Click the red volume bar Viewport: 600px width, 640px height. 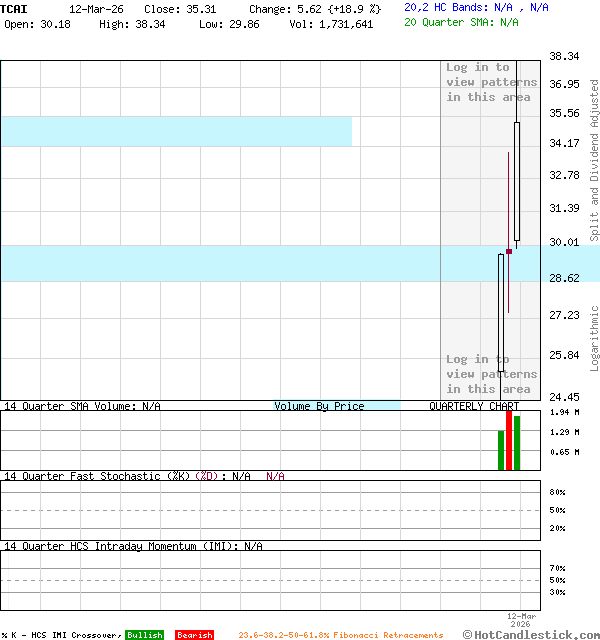click(509, 441)
